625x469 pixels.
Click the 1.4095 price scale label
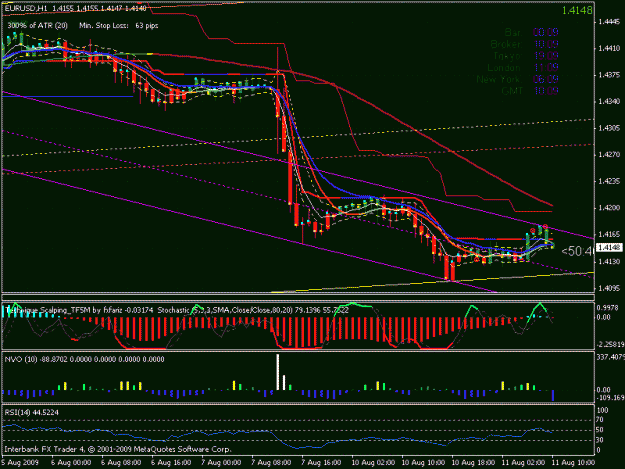609,288
